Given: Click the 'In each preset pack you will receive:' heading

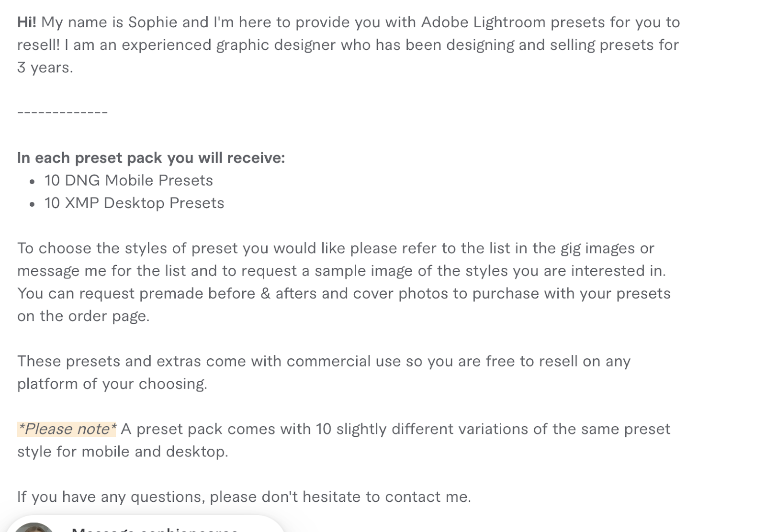Looking at the screenshot, I should click(x=151, y=158).
